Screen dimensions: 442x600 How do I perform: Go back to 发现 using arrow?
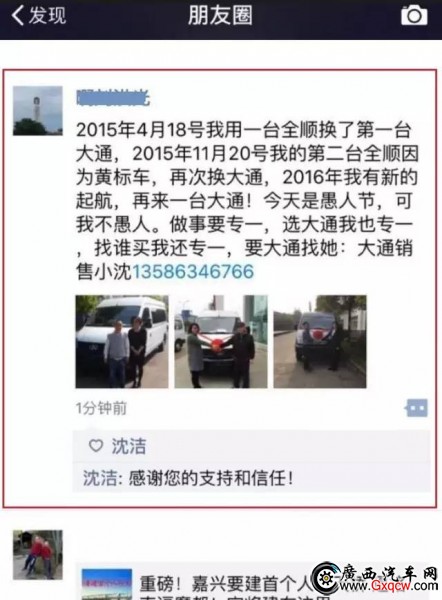(18, 16)
